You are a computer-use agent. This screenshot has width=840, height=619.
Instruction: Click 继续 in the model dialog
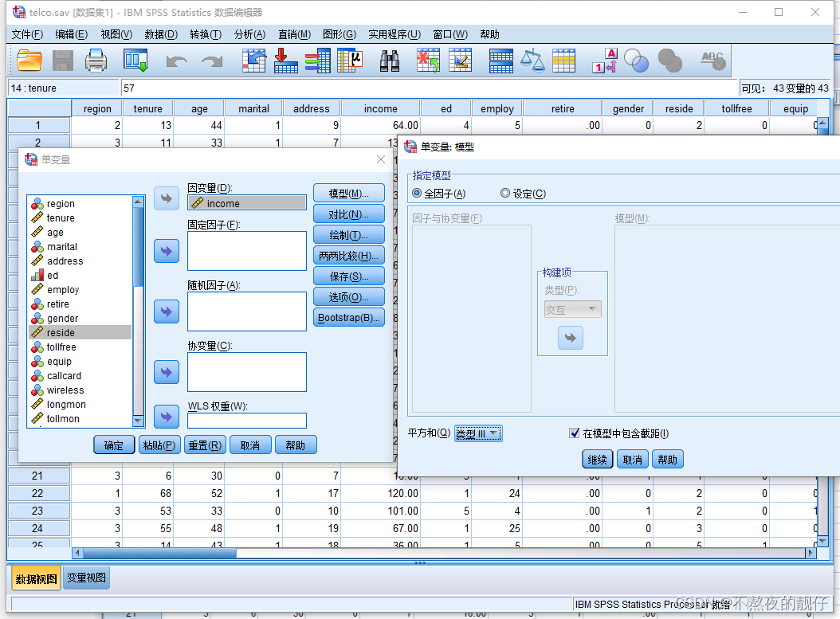point(597,460)
